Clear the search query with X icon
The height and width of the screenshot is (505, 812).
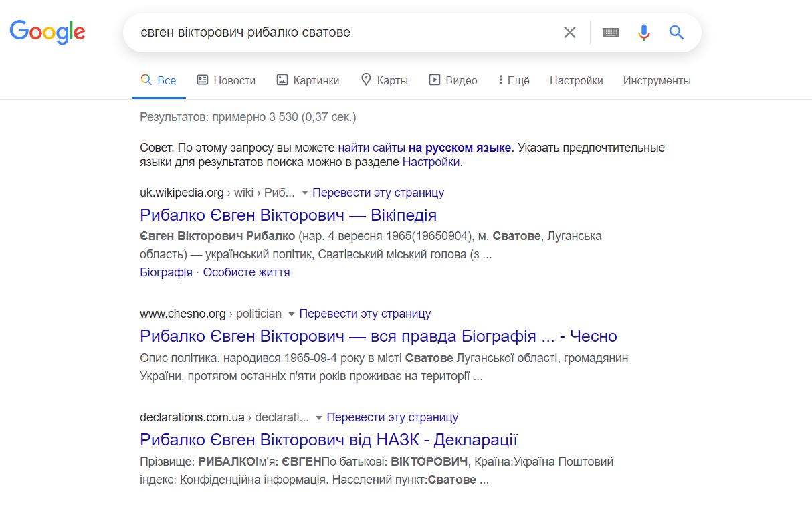click(x=570, y=32)
